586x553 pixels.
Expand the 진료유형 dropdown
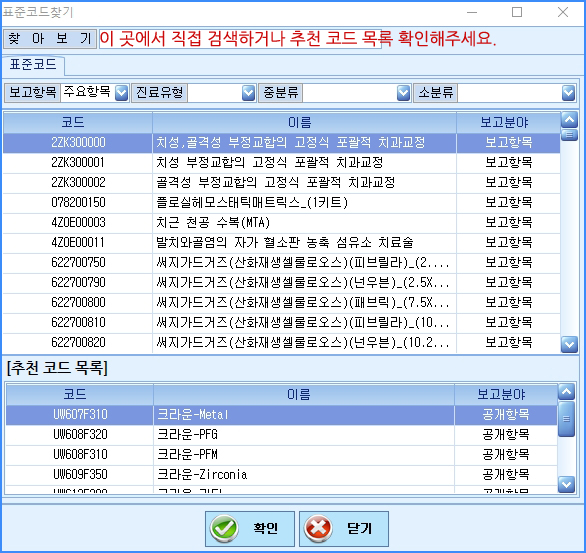249,93
